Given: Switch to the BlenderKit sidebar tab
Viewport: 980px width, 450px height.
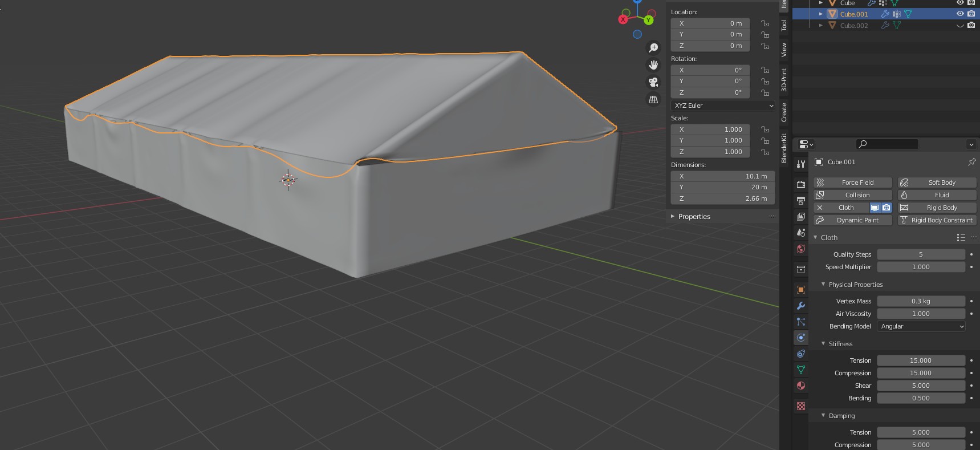Looking at the screenshot, I should point(784,148).
